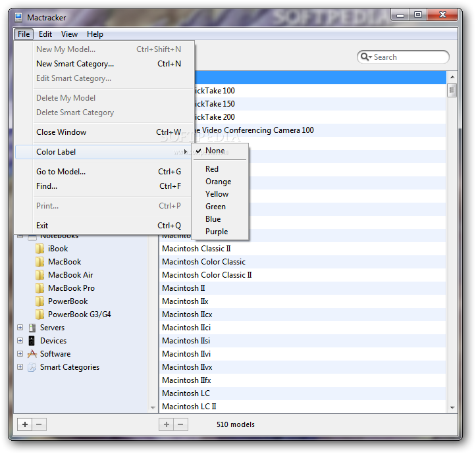Click the MacBook Air folder icon

[40, 275]
